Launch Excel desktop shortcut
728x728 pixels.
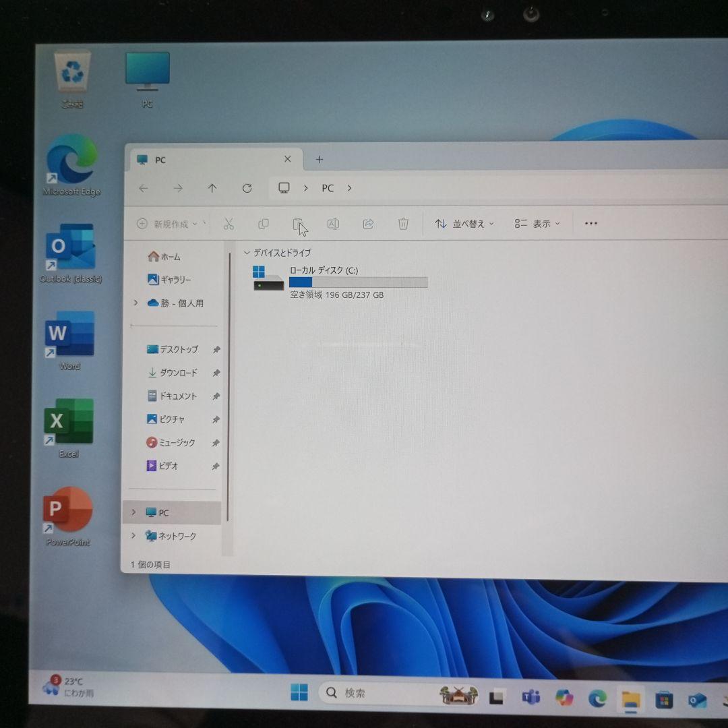[x=69, y=428]
